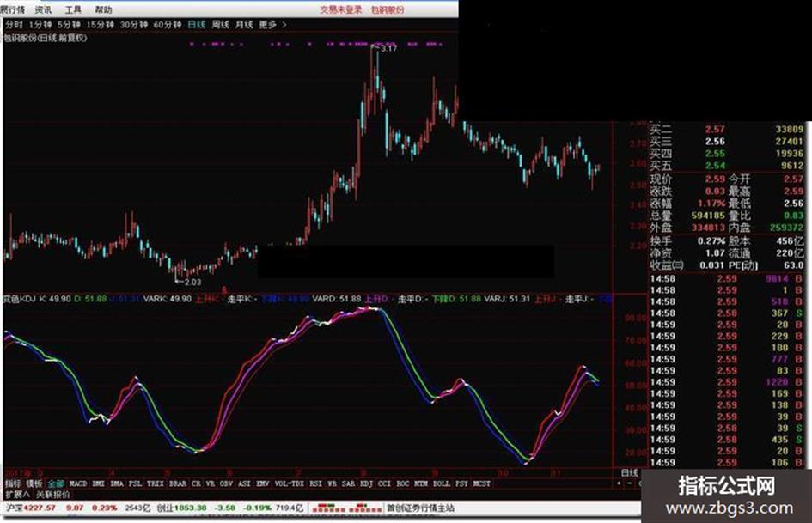This screenshot has width=812, height=523.
Task: Select the BRAR indicator
Action: coord(178,483)
